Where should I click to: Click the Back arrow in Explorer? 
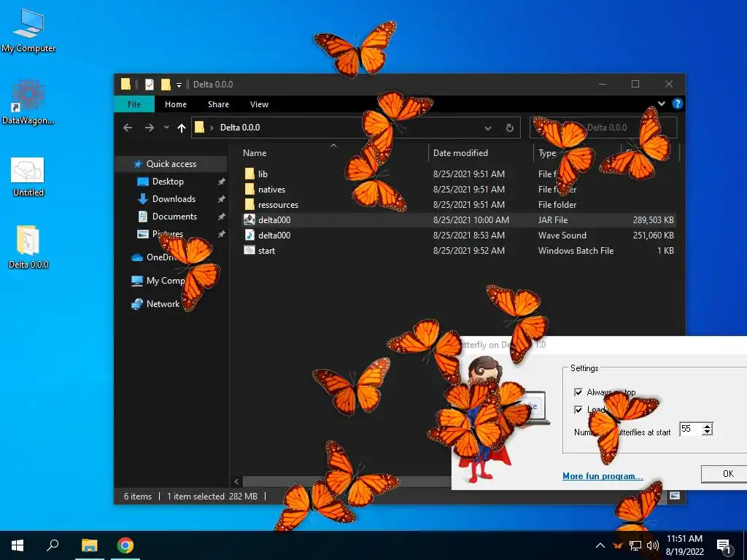click(x=128, y=128)
